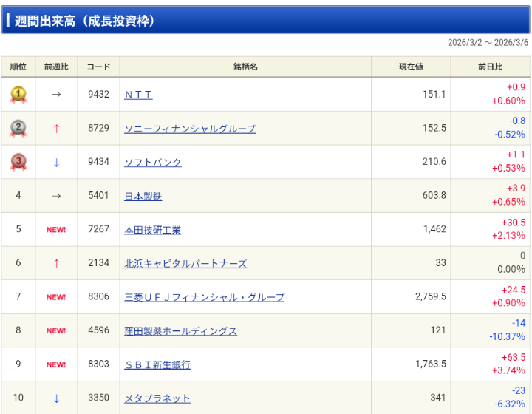Click the 銘柄名 column header
The width and height of the screenshot is (532, 414).
click(x=245, y=67)
